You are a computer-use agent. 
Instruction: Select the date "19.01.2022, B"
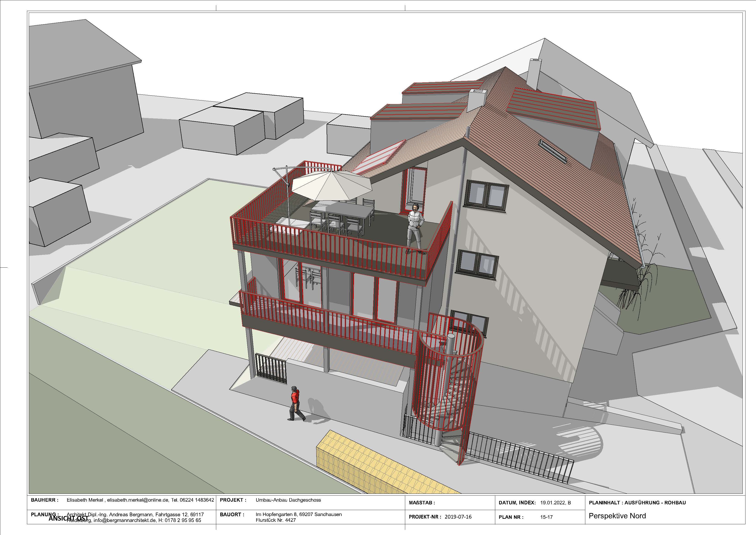(x=556, y=503)
